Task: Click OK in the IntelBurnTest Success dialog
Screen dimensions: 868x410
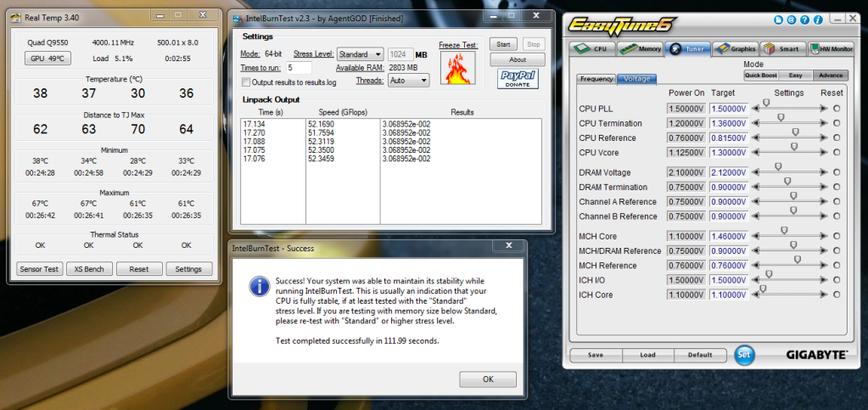Action: point(488,379)
